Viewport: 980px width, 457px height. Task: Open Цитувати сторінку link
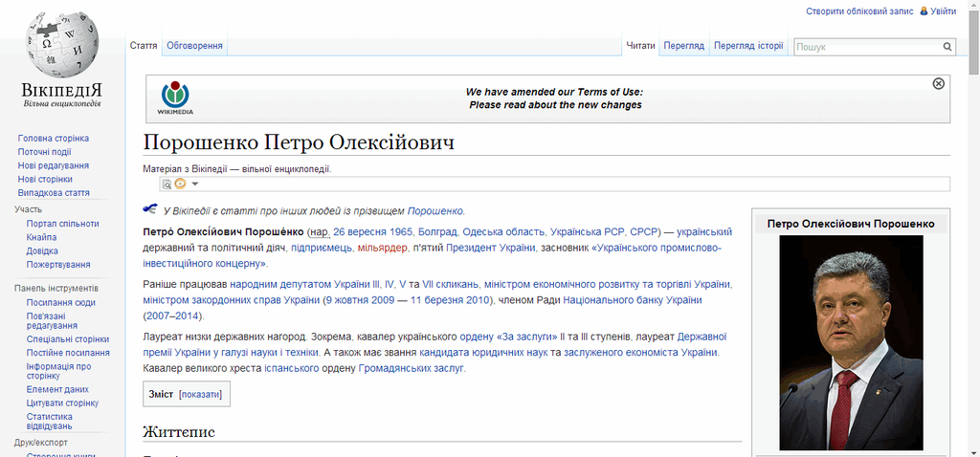[62, 403]
